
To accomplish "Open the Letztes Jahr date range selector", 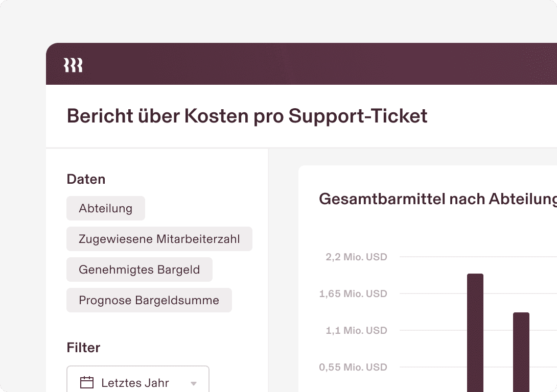I will point(135,383).
